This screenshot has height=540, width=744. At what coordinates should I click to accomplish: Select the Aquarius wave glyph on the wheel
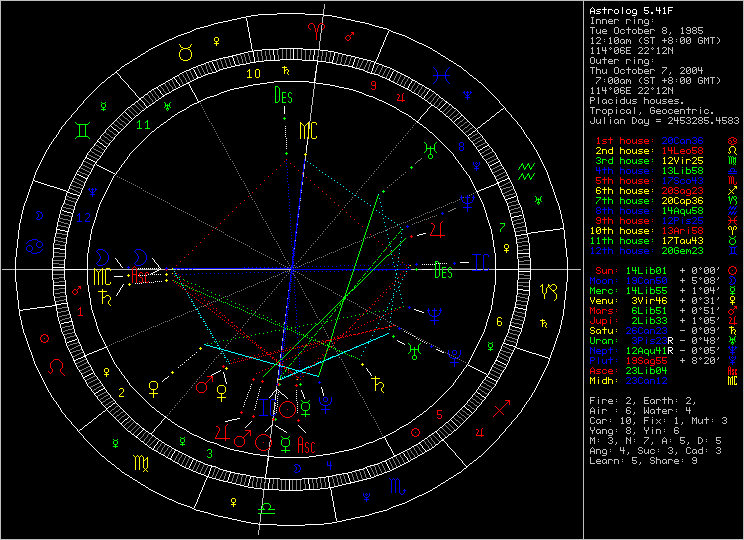524,168
